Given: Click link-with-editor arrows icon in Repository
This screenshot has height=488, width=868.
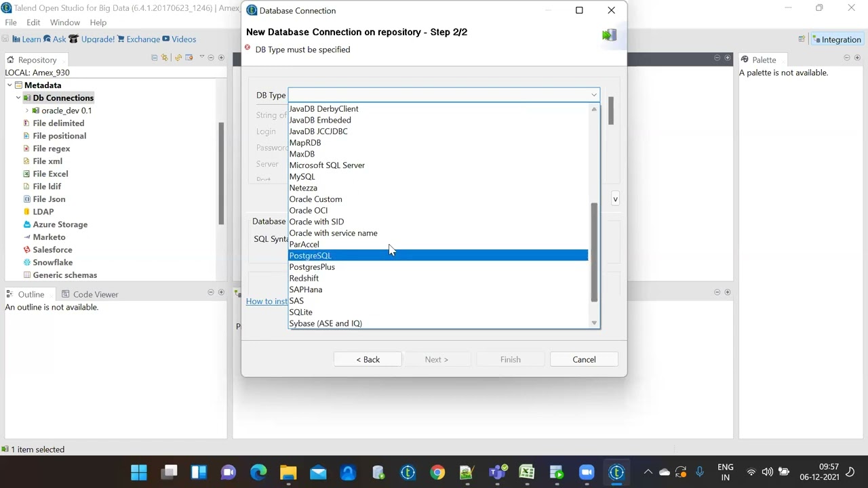Looking at the screenshot, I should pyautogui.click(x=165, y=58).
